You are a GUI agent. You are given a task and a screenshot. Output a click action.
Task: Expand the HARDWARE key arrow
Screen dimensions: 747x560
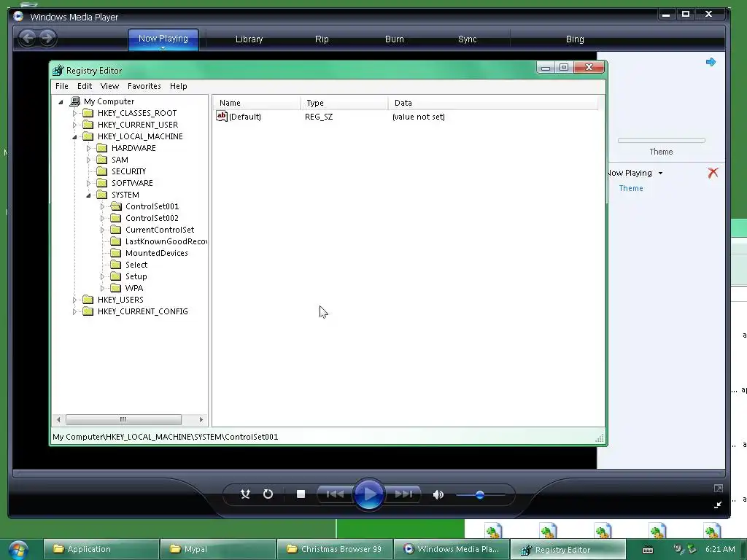click(x=88, y=149)
